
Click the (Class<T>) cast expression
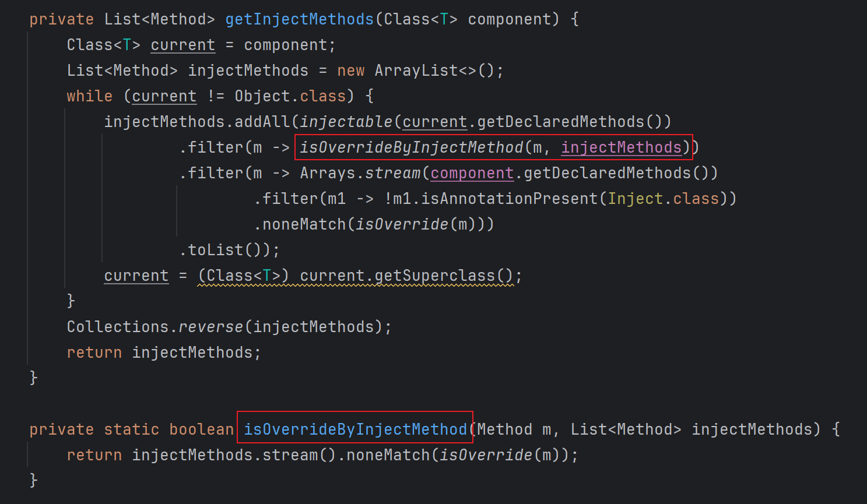point(243,276)
